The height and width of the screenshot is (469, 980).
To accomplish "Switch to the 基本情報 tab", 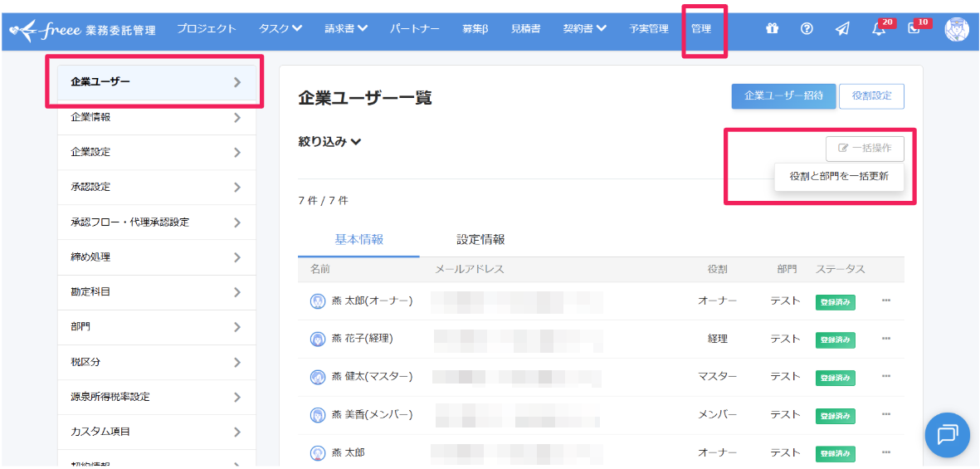I will pos(358,240).
